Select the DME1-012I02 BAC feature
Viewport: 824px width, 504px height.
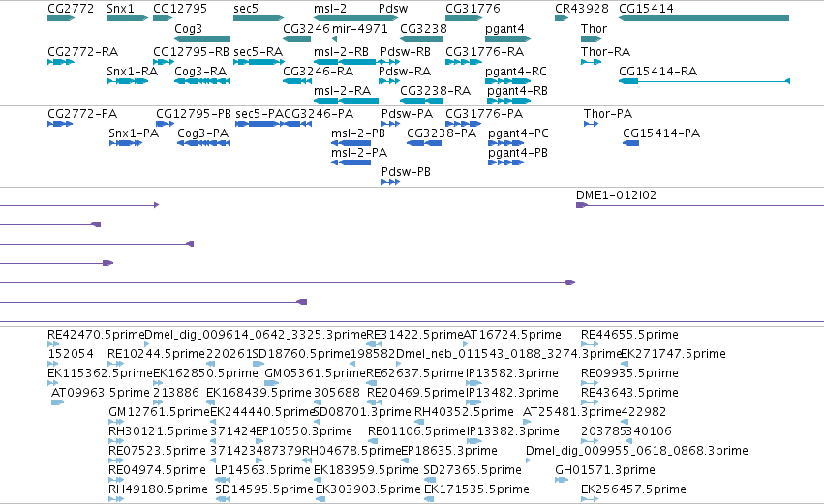pyautogui.click(x=700, y=205)
